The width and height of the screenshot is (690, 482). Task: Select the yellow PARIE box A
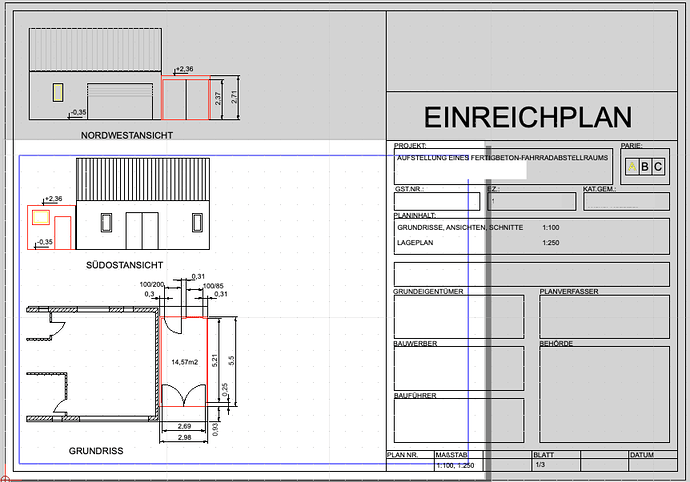[632, 167]
